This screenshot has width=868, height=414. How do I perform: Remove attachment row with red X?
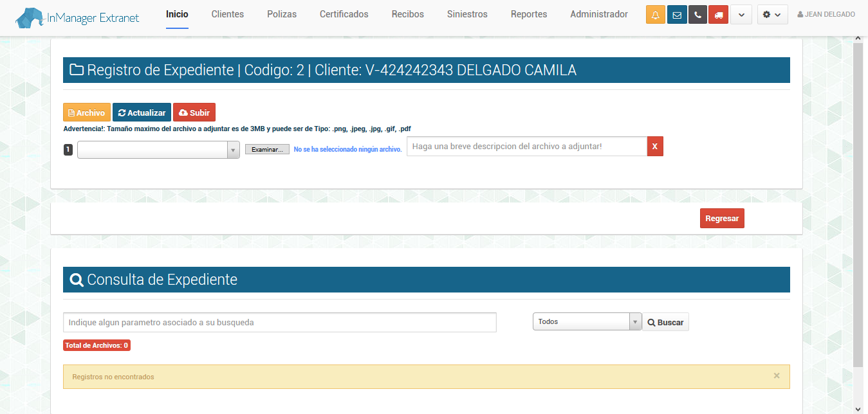pyautogui.click(x=654, y=147)
